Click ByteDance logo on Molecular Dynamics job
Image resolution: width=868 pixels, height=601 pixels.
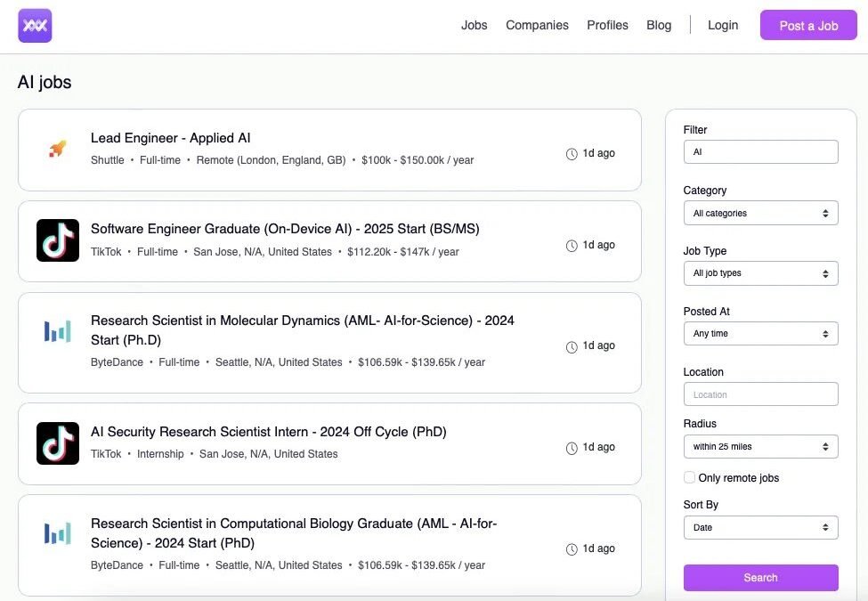58,331
